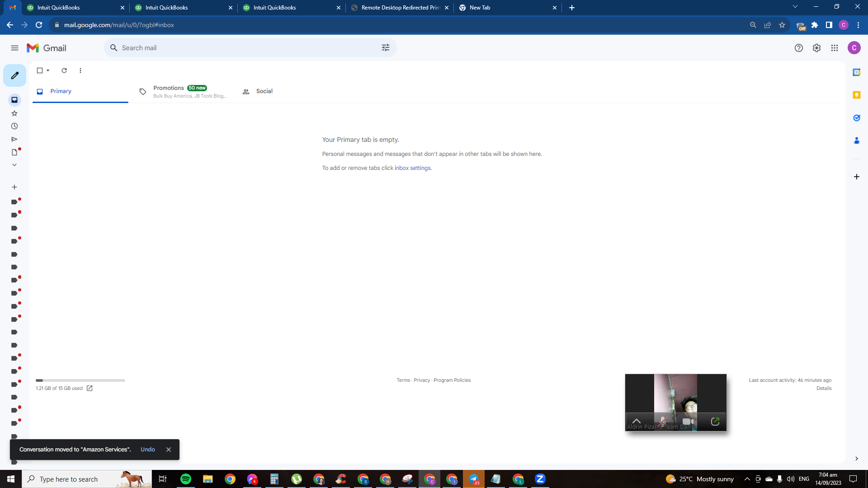The height and width of the screenshot is (488, 868).
Task: Unmute the Zoom microphone
Action: (x=662, y=422)
